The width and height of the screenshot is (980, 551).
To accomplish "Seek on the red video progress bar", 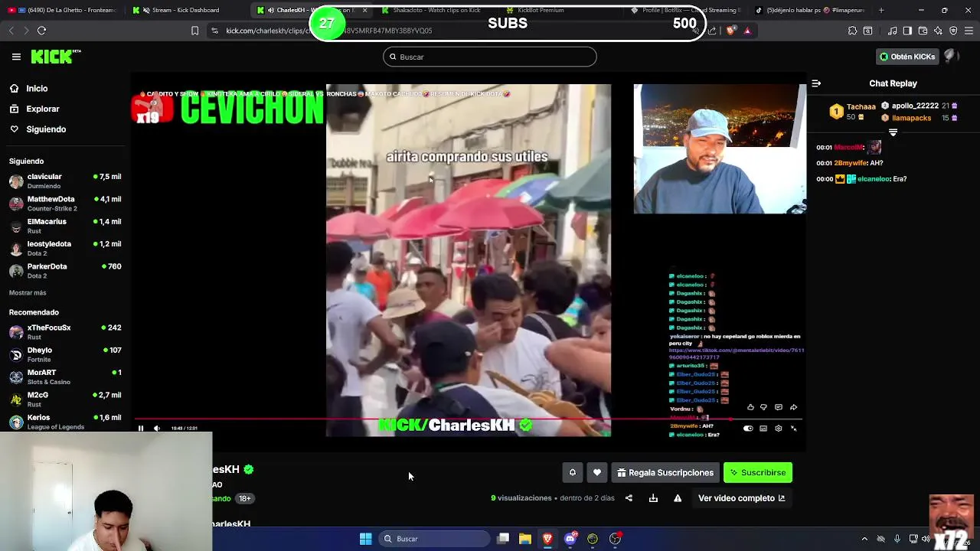I will [469, 419].
